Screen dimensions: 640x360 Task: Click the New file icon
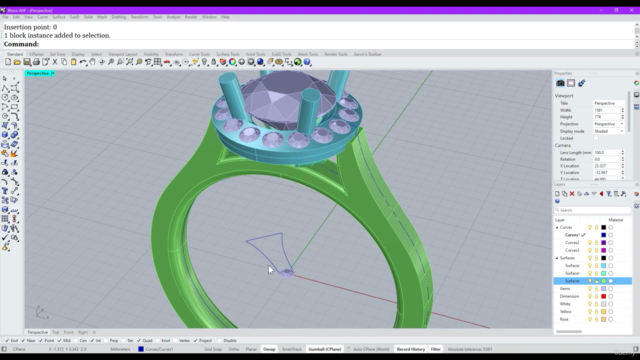[x=8, y=62]
